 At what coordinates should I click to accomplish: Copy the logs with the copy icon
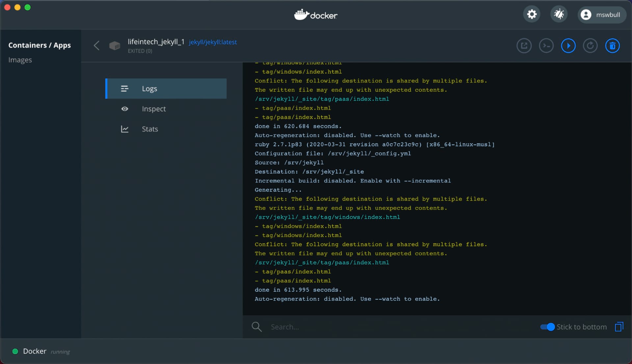(619, 327)
